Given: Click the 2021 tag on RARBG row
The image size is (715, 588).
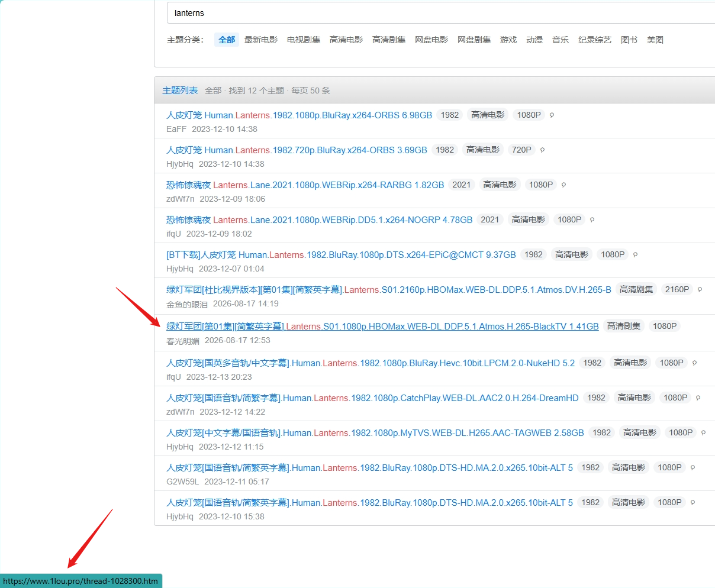Looking at the screenshot, I should pos(462,185).
